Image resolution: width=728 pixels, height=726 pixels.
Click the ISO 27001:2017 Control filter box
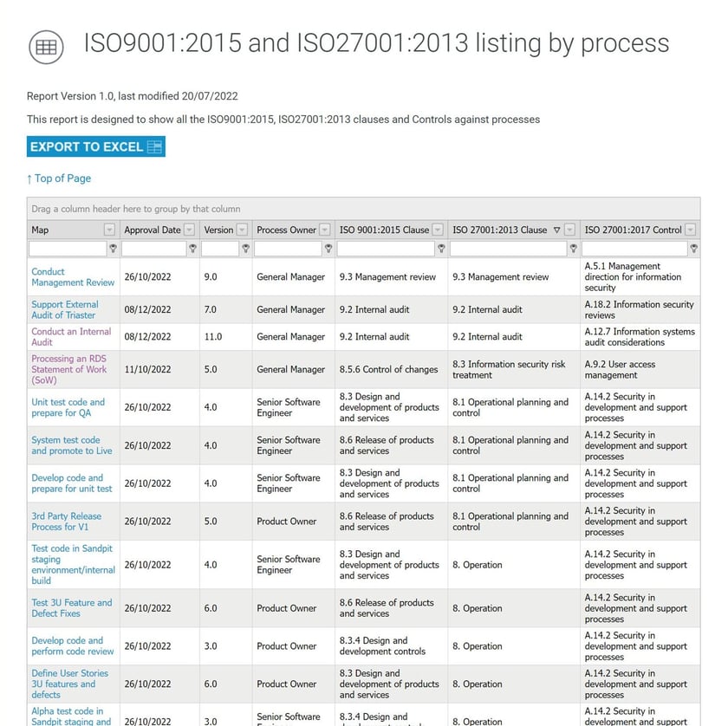coord(634,249)
